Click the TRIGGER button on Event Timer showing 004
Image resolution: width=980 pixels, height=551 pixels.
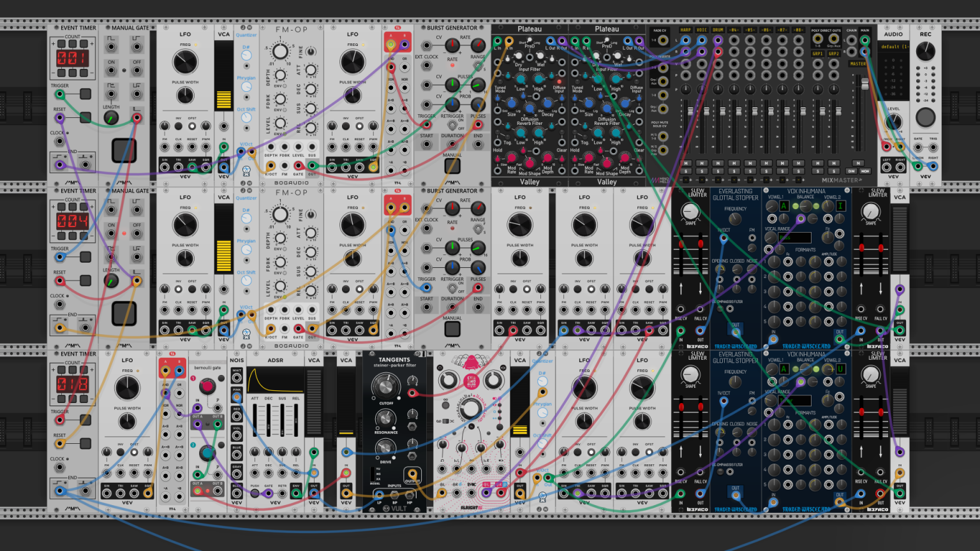coord(85,257)
